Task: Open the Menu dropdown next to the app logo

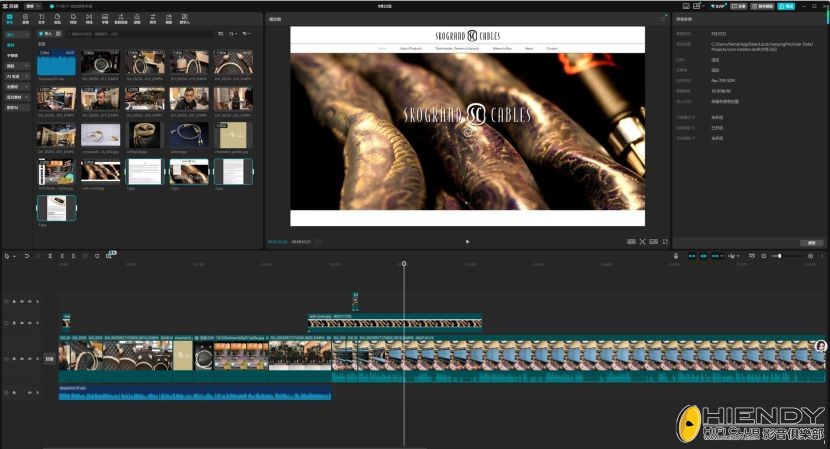Action: [x=33, y=6]
